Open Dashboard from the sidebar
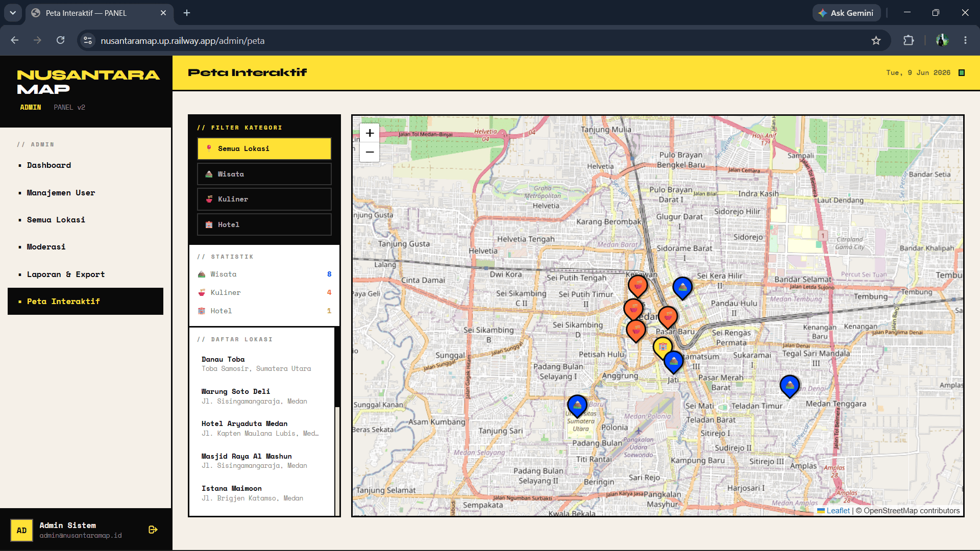Screen dimensions: 980x551 (86, 165)
